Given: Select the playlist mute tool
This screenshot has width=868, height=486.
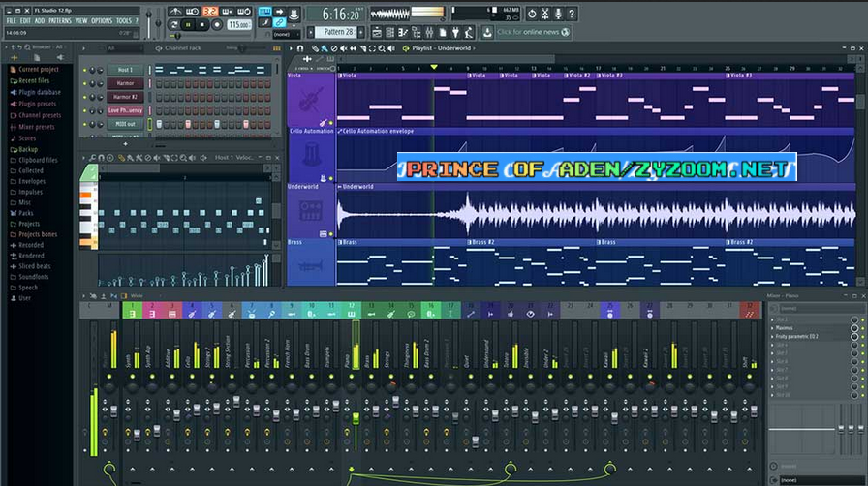Looking at the screenshot, I should tap(343, 48).
